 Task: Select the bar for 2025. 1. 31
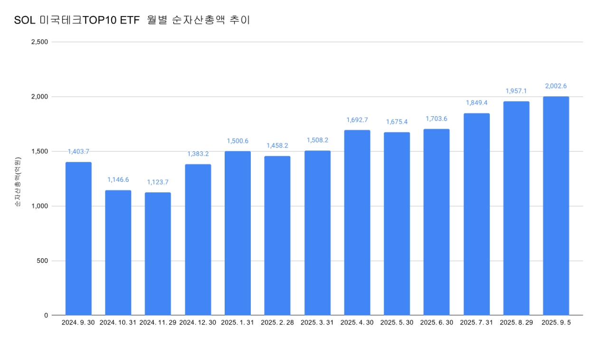[237, 233]
